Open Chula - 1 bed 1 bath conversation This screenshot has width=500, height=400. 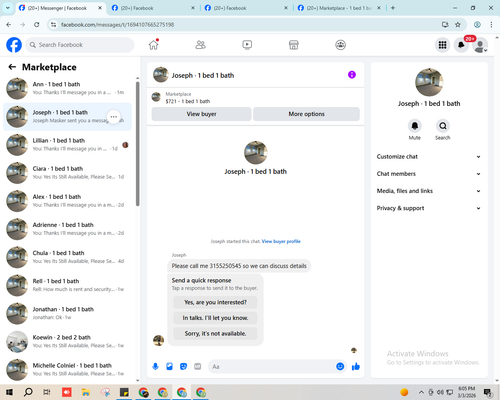click(67, 257)
